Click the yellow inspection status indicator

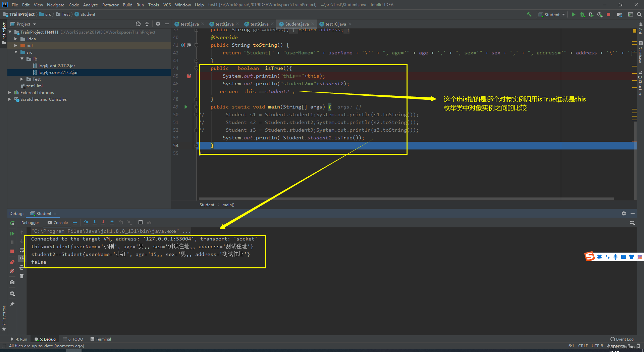coord(634,31)
